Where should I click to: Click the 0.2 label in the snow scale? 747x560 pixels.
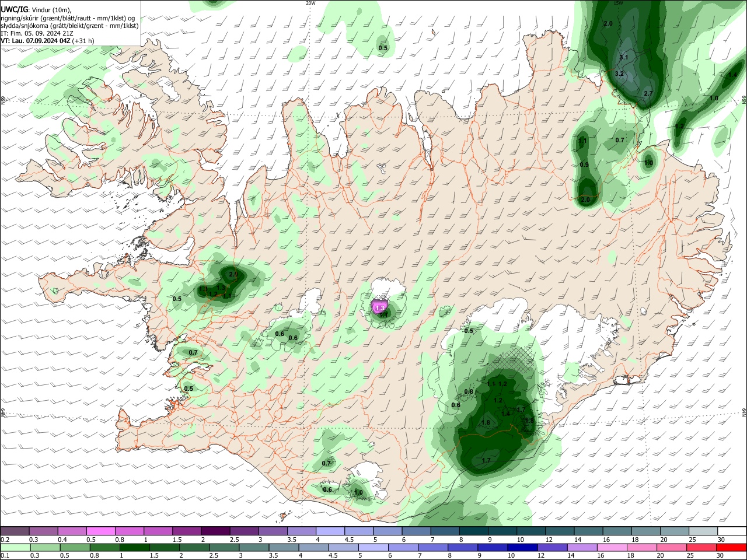click(5, 540)
